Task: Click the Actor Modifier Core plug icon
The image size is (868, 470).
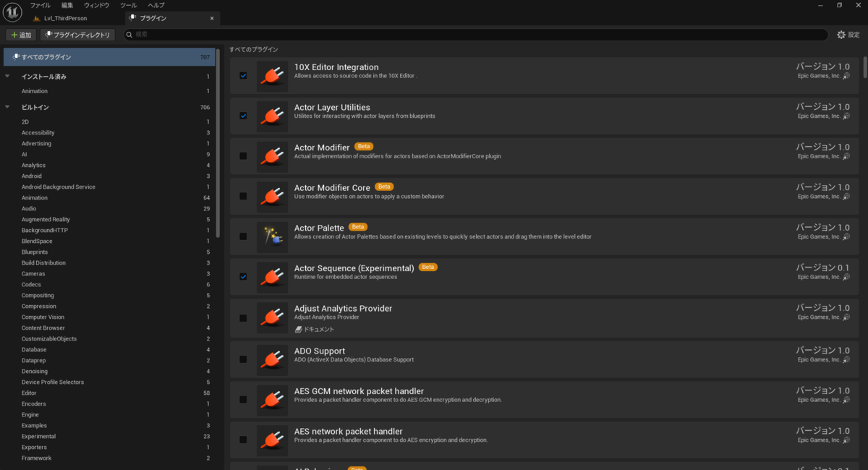Action: [272, 196]
